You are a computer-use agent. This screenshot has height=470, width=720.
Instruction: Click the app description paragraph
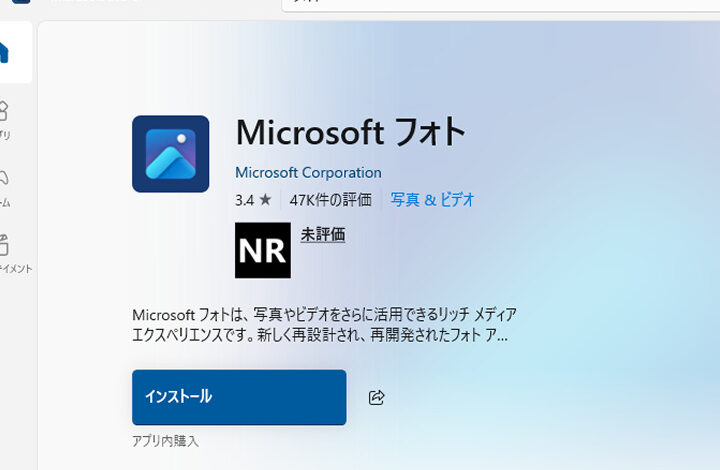point(324,325)
